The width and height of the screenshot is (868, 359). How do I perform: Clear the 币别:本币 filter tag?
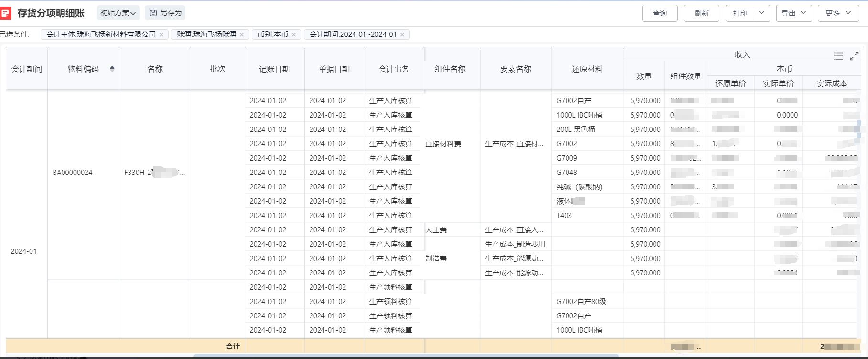[294, 35]
